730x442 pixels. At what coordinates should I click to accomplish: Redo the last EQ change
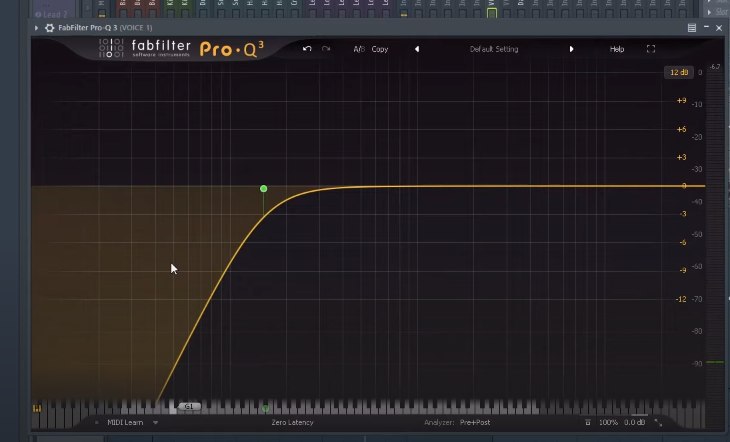(x=326, y=49)
